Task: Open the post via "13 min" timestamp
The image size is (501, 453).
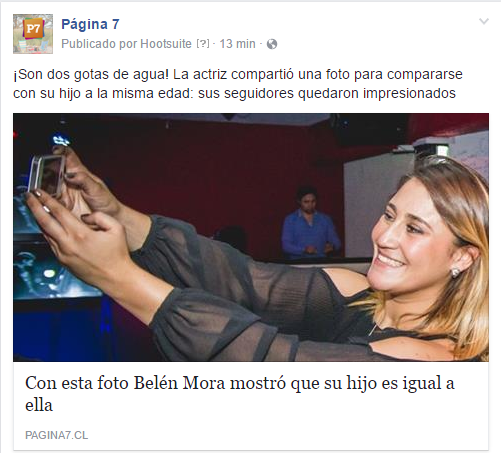Action: pyautogui.click(x=237, y=44)
